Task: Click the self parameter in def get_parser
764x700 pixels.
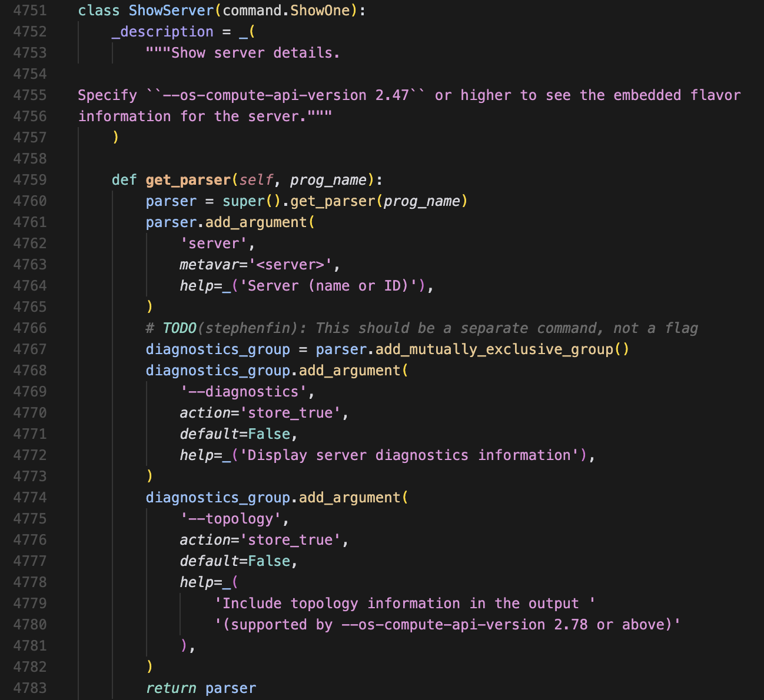Action: point(257,180)
